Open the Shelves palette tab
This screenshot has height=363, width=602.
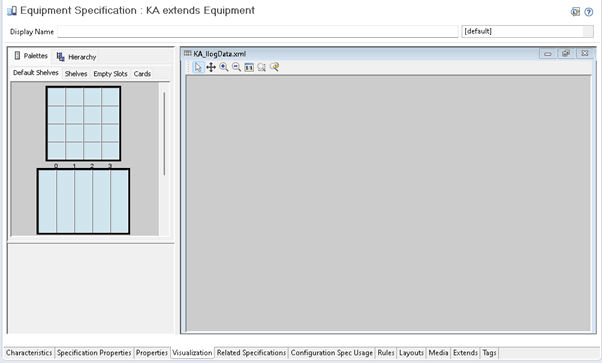76,74
